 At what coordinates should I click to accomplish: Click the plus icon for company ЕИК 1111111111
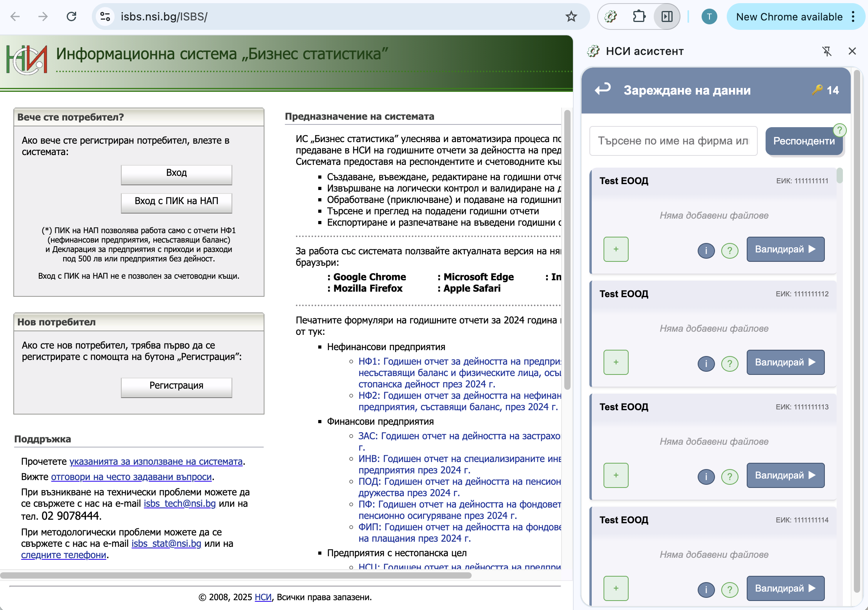click(x=616, y=249)
